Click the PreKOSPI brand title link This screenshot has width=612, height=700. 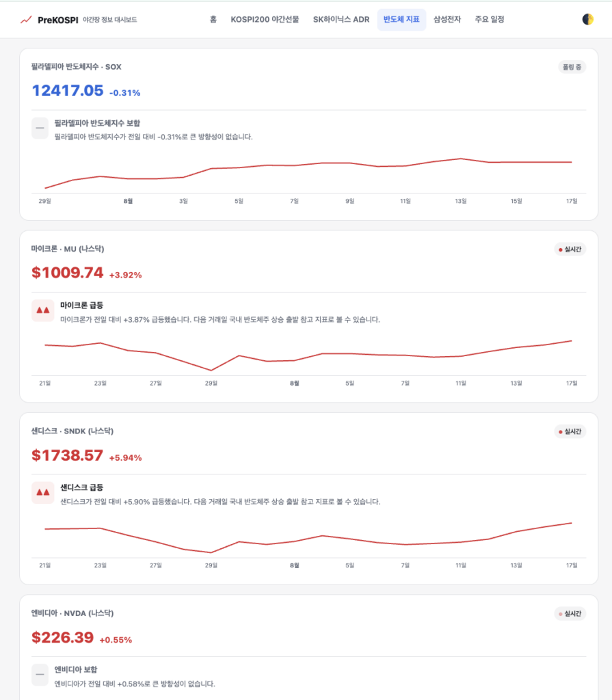58,20
